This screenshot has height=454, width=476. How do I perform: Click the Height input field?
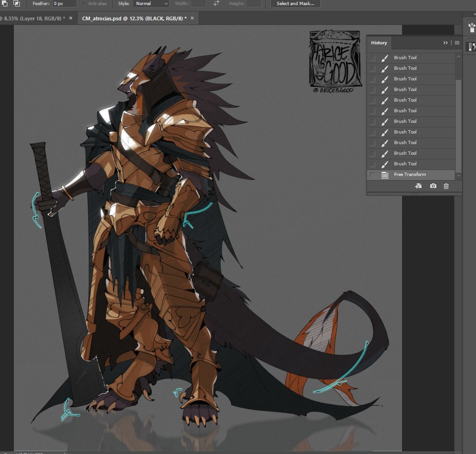pos(253,4)
